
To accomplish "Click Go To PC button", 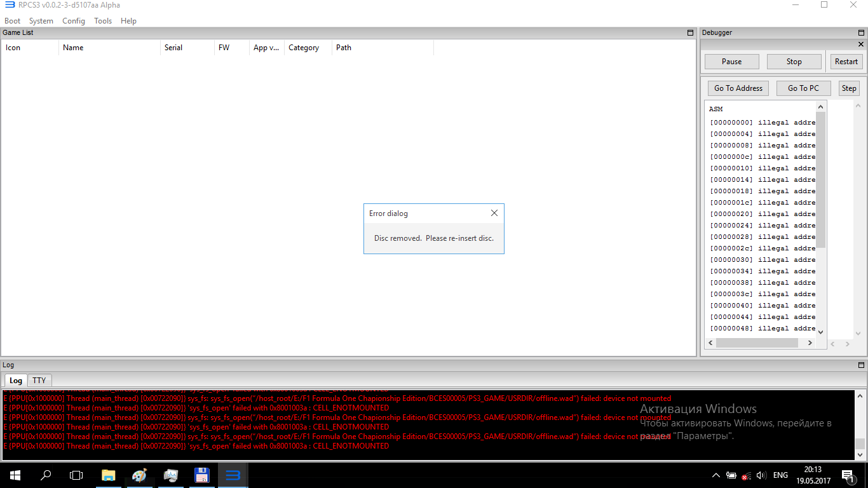I will [804, 88].
